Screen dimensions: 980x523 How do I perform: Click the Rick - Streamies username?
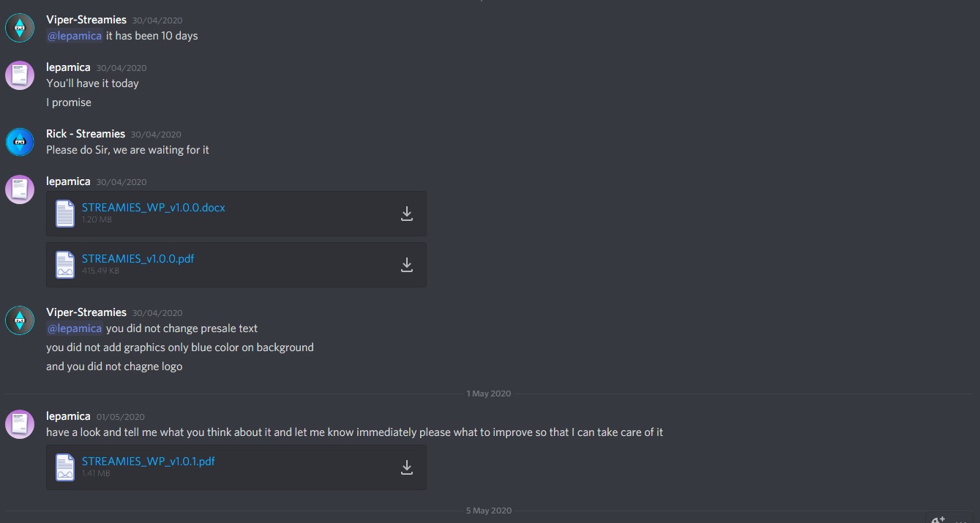pyautogui.click(x=86, y=134)
